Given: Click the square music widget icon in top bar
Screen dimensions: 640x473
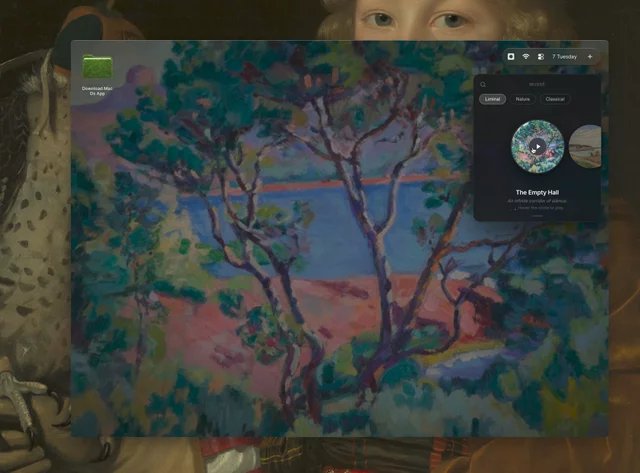Looking at the screenshot, I should click(511, 57).
